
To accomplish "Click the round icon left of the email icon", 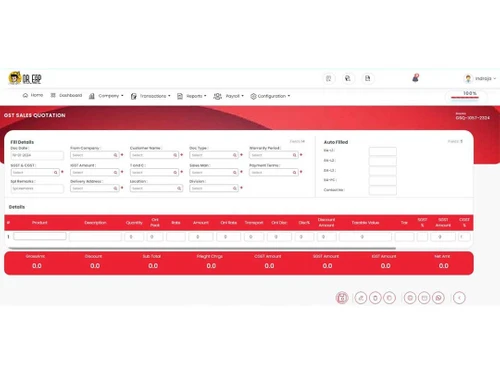I will pyautogui.click(x=410, y=298).
